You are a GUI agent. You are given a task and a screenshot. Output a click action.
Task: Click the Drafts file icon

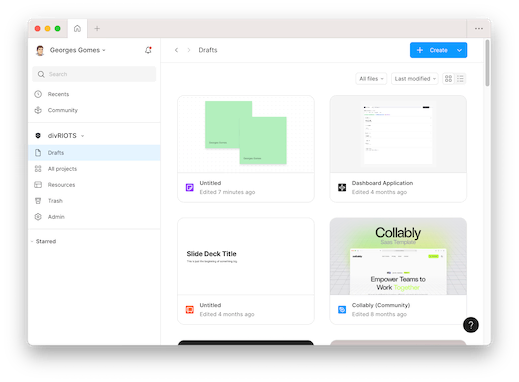tap(38, 153)
